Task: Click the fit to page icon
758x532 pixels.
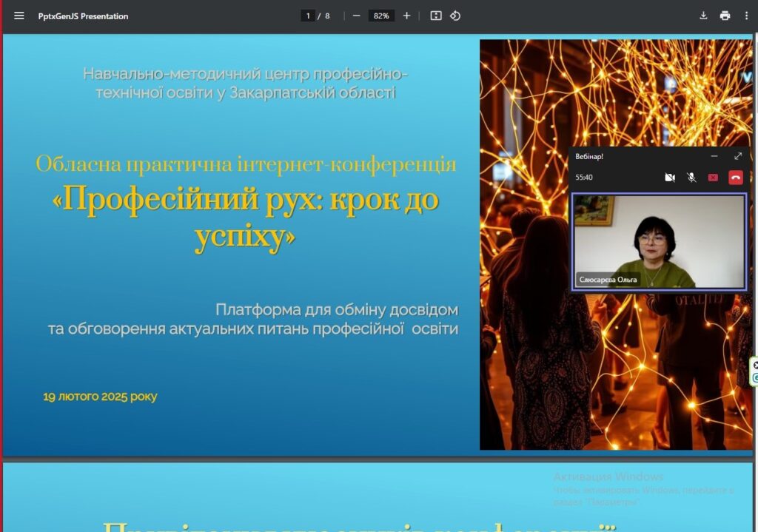Action: click(x=436, y=16)
